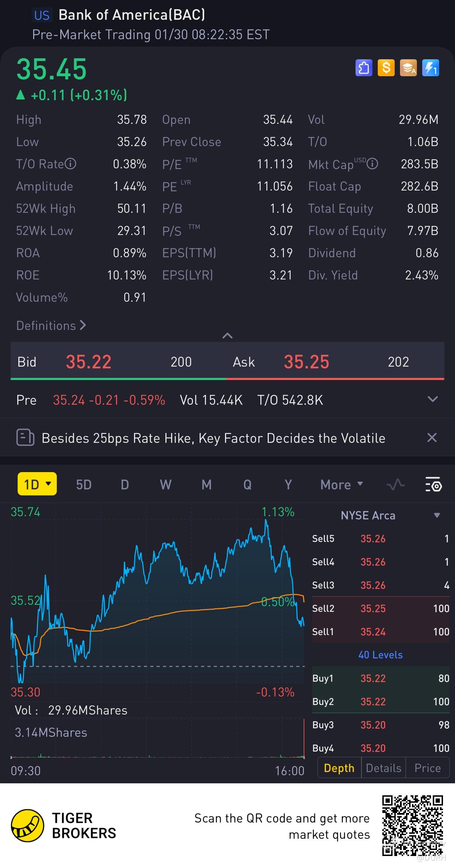Viewport: 455px width, 868px height.
Task: Tap the ROE value 10.13%
Action: pyautogui.click(x=127, y=275)
